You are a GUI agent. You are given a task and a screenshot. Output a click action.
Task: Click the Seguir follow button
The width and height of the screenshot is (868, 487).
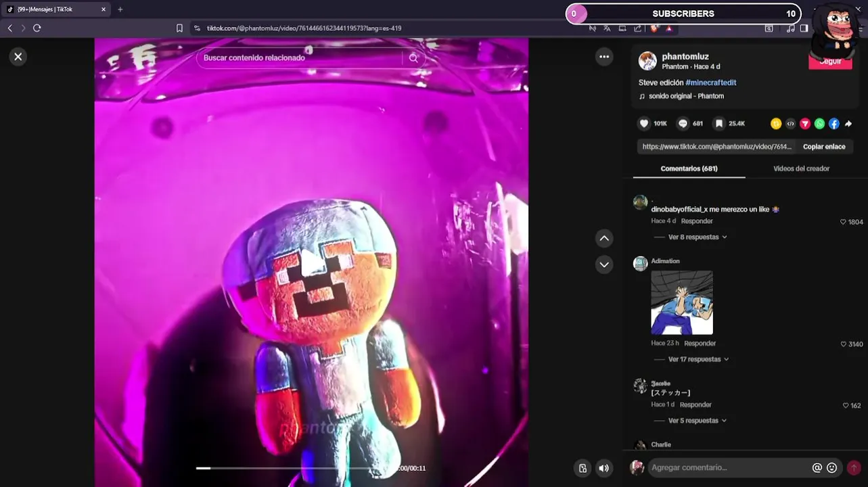[830, 62]
